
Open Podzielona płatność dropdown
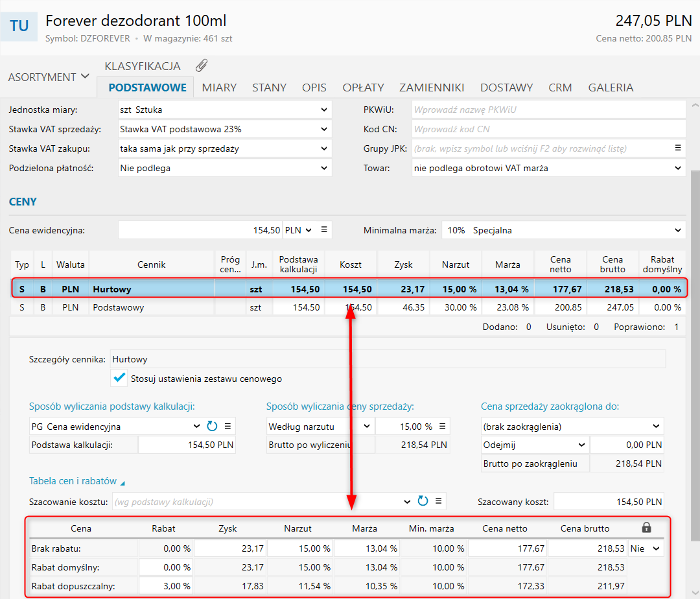[x=324, y=168]
